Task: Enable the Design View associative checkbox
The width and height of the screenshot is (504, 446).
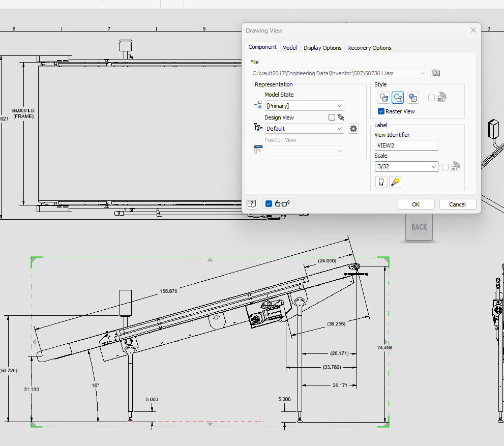Action: (332, 117)
